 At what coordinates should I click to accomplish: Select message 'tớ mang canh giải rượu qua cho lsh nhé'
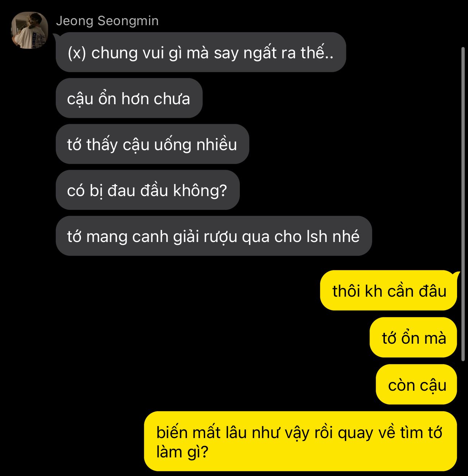tap(214, 236)
